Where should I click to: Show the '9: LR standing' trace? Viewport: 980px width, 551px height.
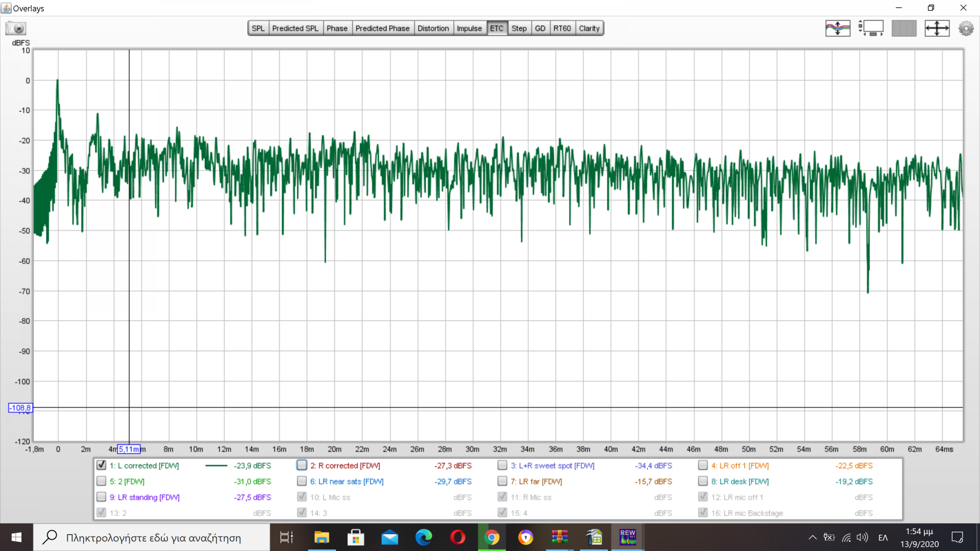[101, 497]
